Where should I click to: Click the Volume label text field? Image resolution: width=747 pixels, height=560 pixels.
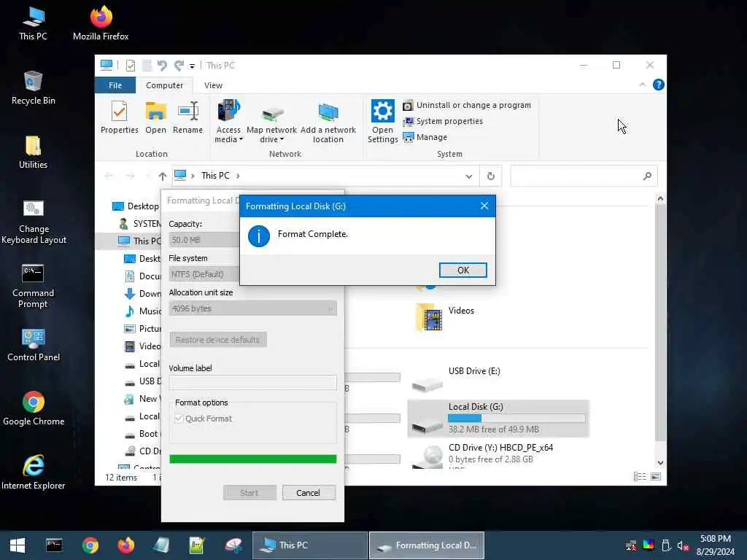pos(252,382)
